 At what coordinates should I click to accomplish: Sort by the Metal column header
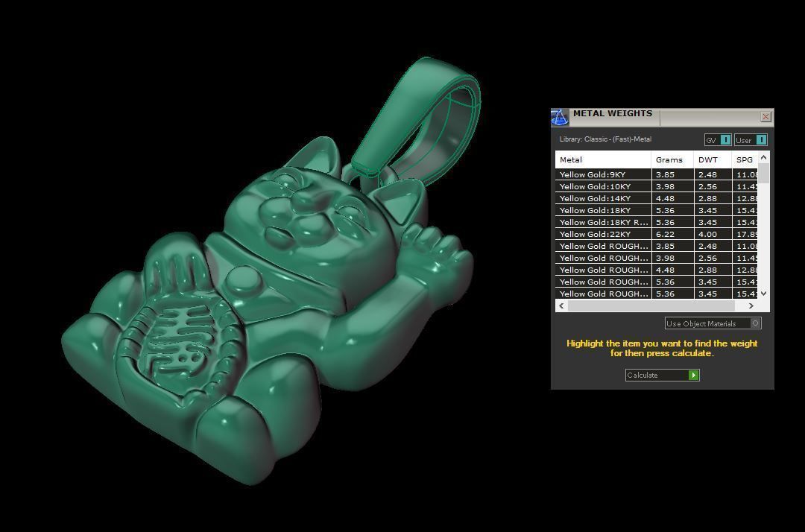pyautogui.click(x=603, y=159)
